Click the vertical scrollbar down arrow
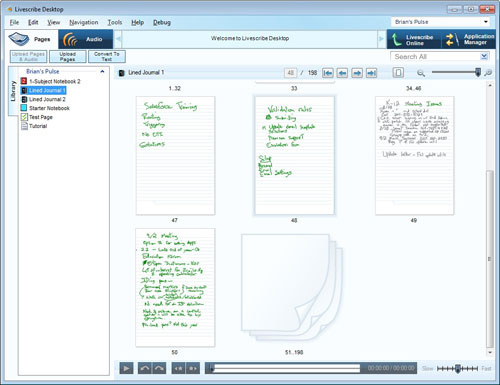 tap(490, 352)
